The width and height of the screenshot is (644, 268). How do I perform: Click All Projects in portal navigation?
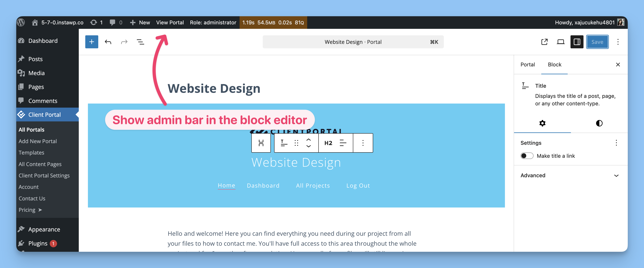[313, 186]
